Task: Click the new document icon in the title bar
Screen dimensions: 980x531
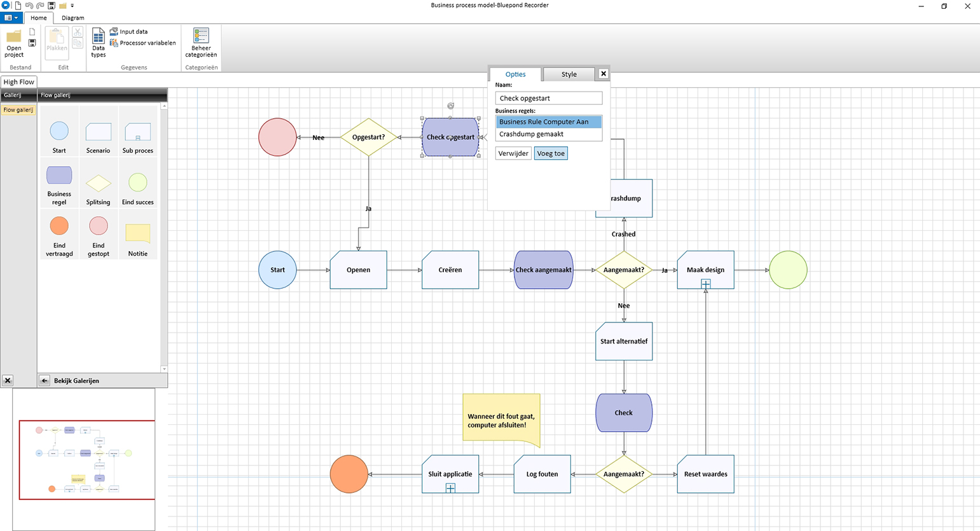Action: pos(18,6)
